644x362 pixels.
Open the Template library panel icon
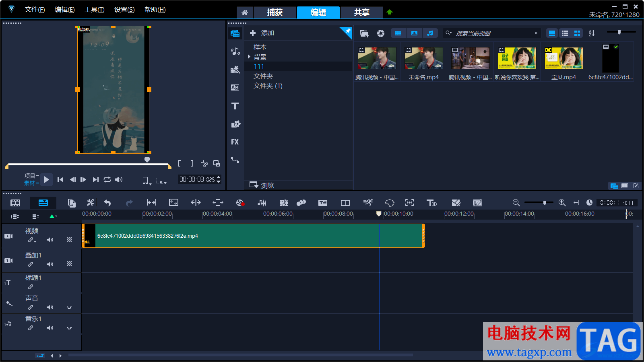click(x=235, y=70)
